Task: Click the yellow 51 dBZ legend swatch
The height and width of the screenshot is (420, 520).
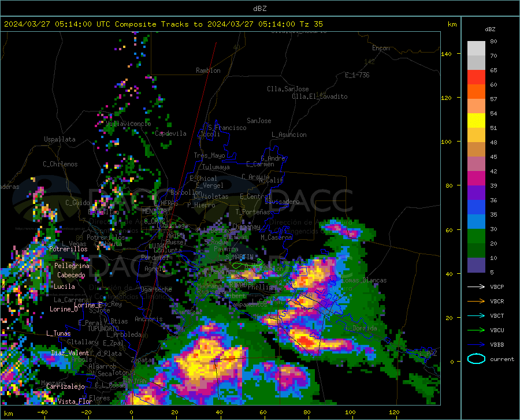Action: tap(476, 121)
